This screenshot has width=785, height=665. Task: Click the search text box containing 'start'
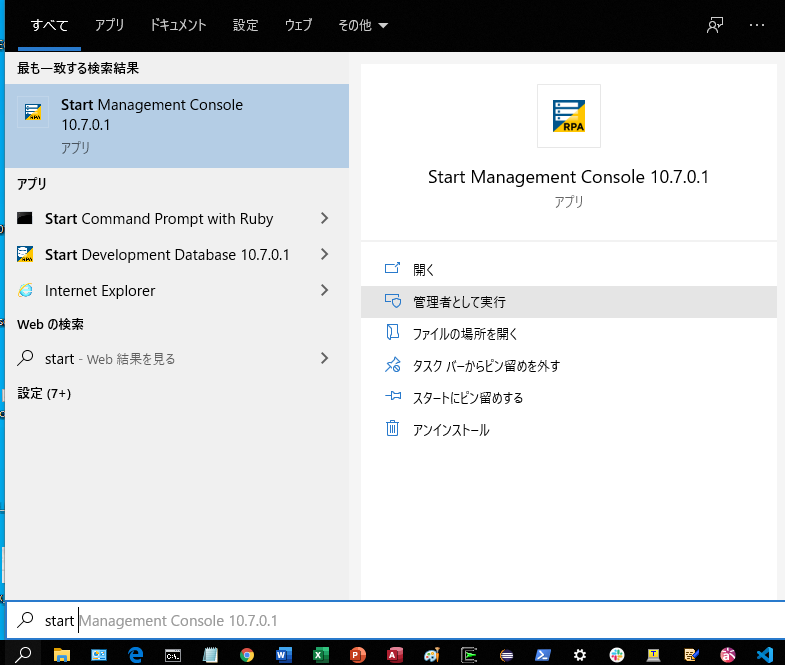[396, 620]
